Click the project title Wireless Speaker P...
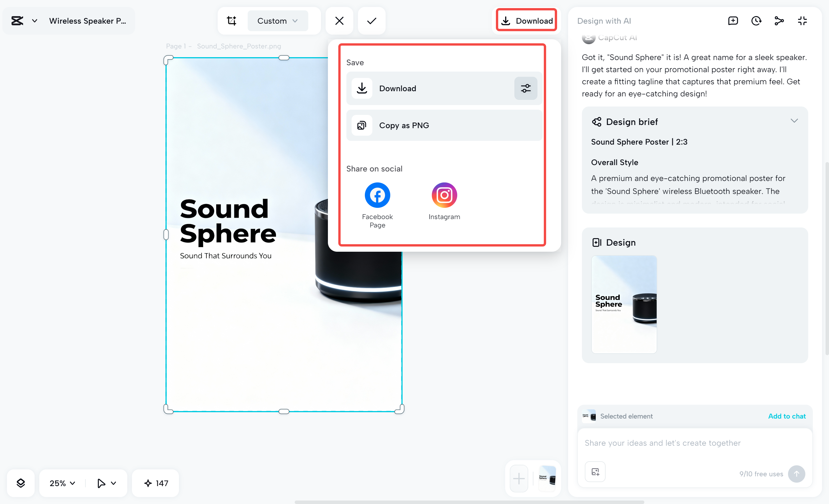This screenshot has width=829, height=504. point(88,21)
